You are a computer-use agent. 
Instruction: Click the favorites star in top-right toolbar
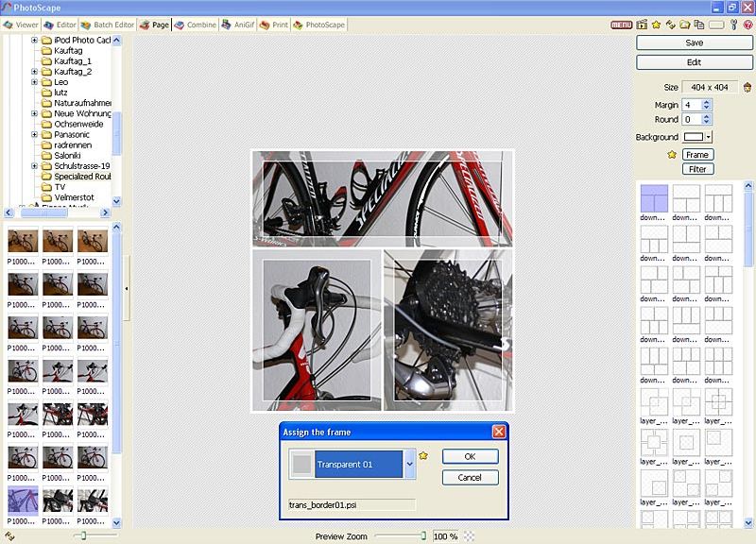656,25
